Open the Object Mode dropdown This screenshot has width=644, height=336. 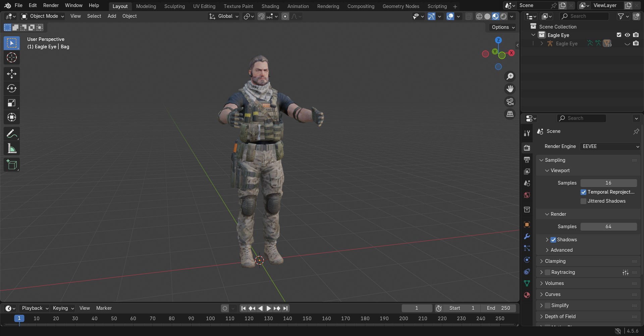(42, 16)
